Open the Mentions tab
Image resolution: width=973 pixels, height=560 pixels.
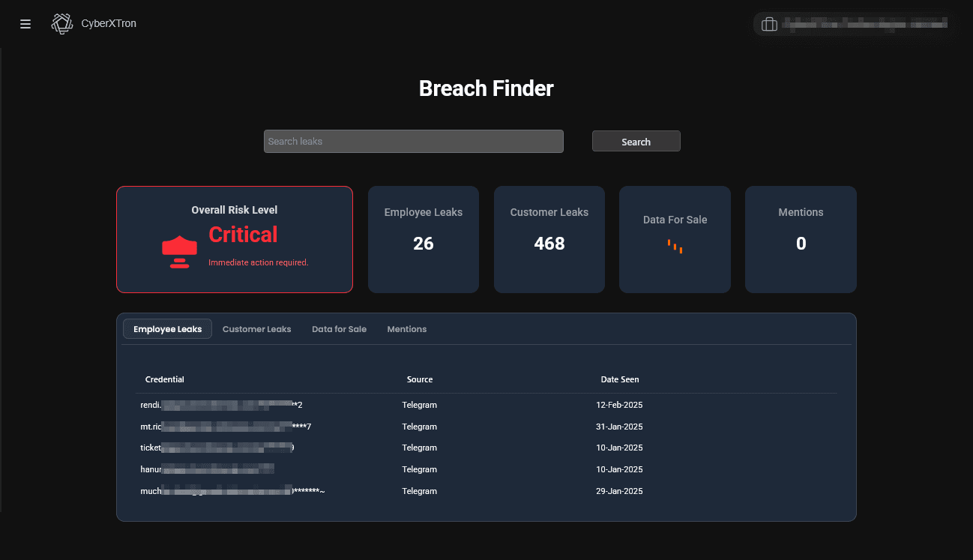pos(406,328)
